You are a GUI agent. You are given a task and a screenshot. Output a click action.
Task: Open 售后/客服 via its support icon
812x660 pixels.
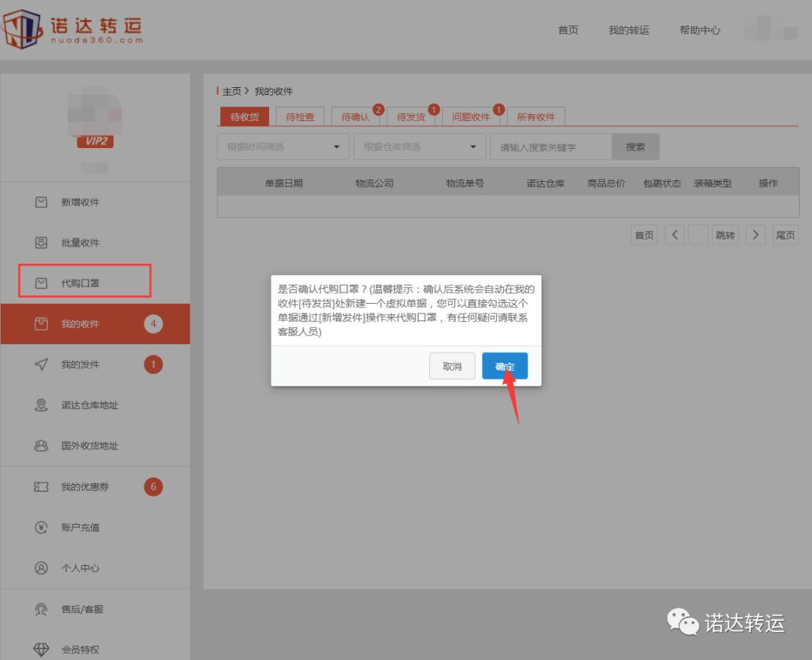pos(41,609)
